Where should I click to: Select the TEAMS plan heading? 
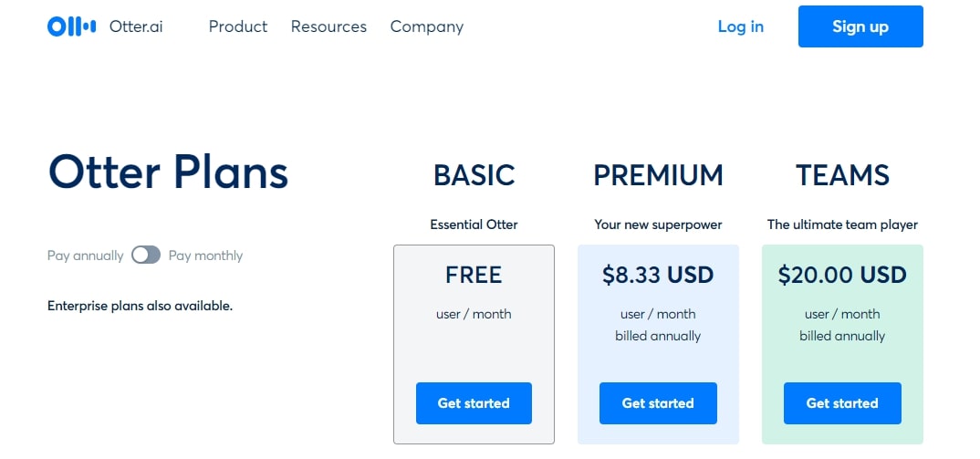point(842,175)
